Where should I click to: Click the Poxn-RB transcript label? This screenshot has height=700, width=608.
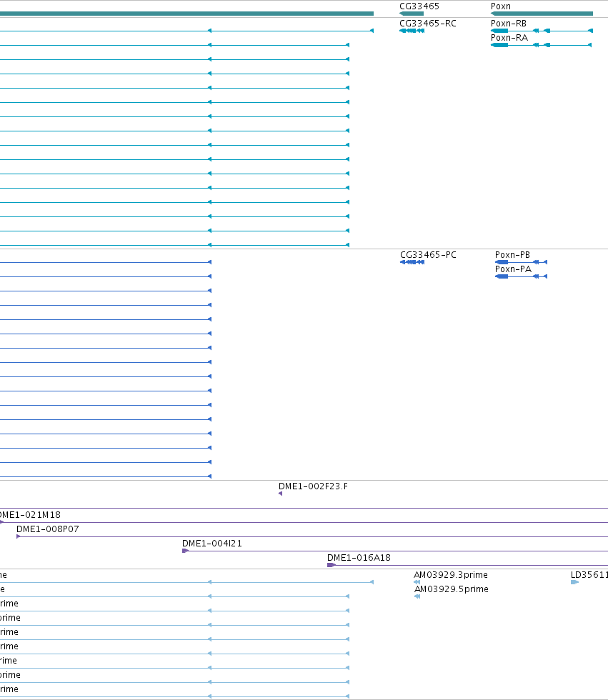[509, 23]
